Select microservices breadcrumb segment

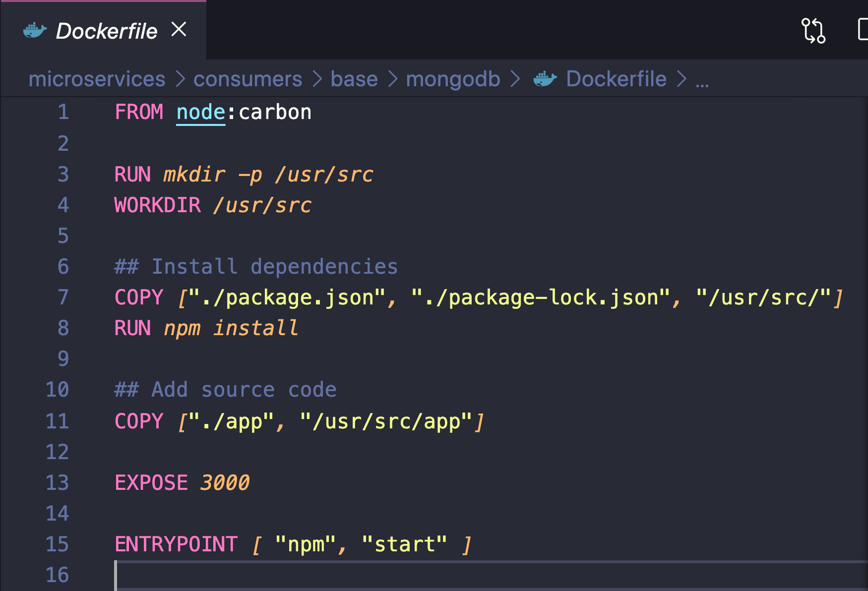[97, 79]
